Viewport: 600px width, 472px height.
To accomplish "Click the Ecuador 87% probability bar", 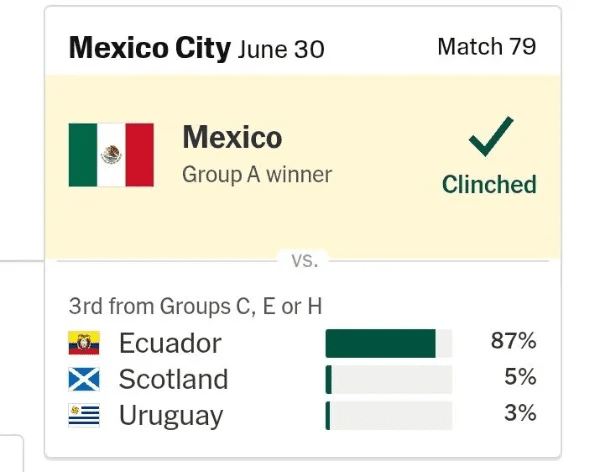I will [x=389, y=343].
